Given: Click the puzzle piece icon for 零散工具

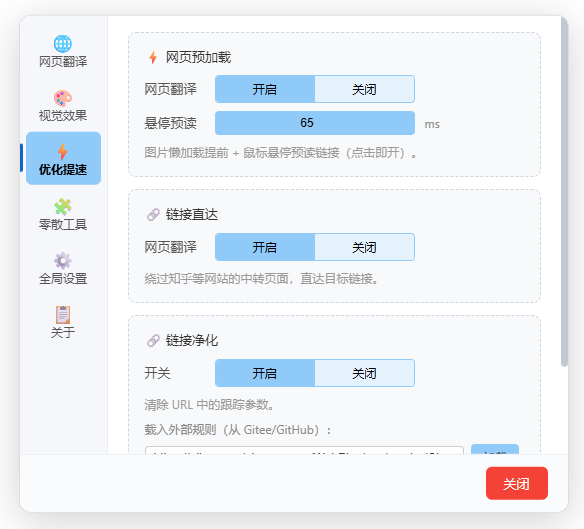Looking at the screenshot, I should pos(63,206).
